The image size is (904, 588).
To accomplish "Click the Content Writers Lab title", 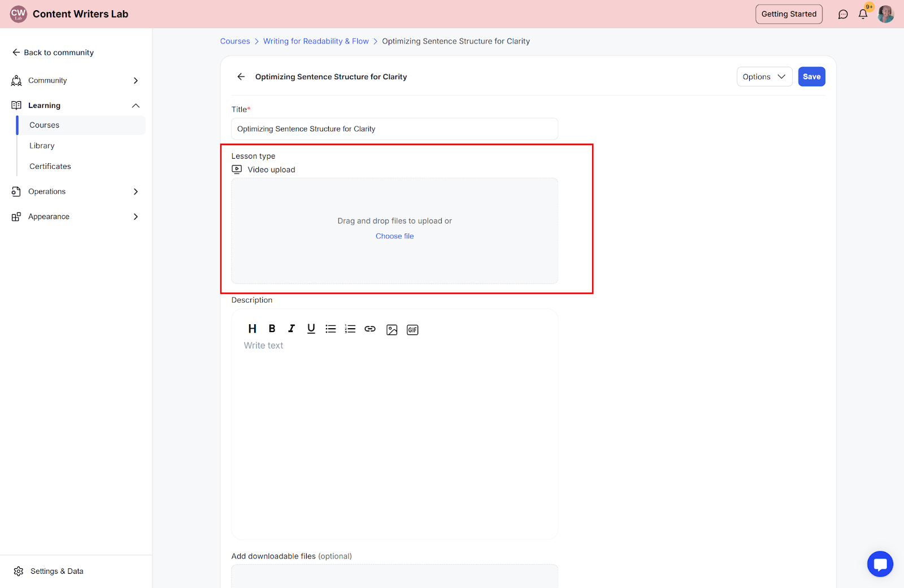I will 80,14.
